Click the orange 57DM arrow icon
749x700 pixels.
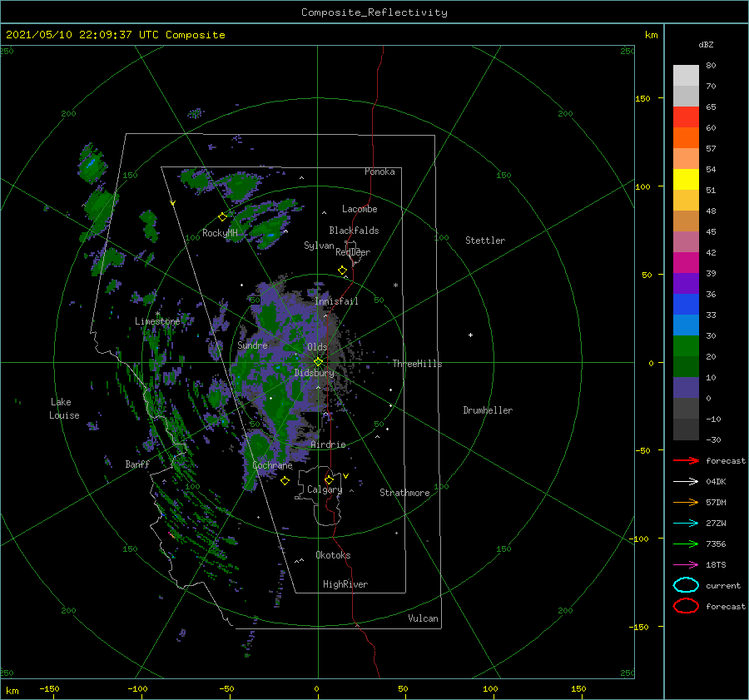[686, 502]
